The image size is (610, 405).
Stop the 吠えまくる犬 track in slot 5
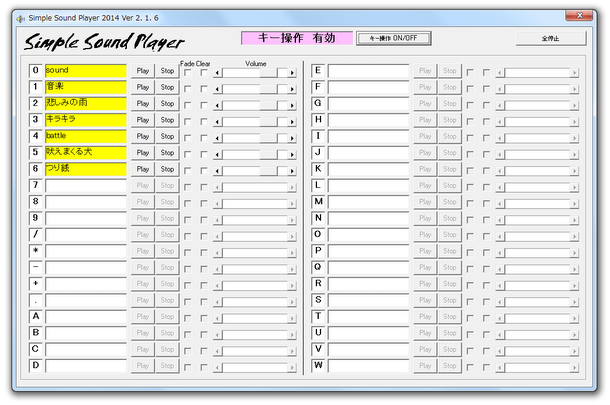tap(167, 153)
